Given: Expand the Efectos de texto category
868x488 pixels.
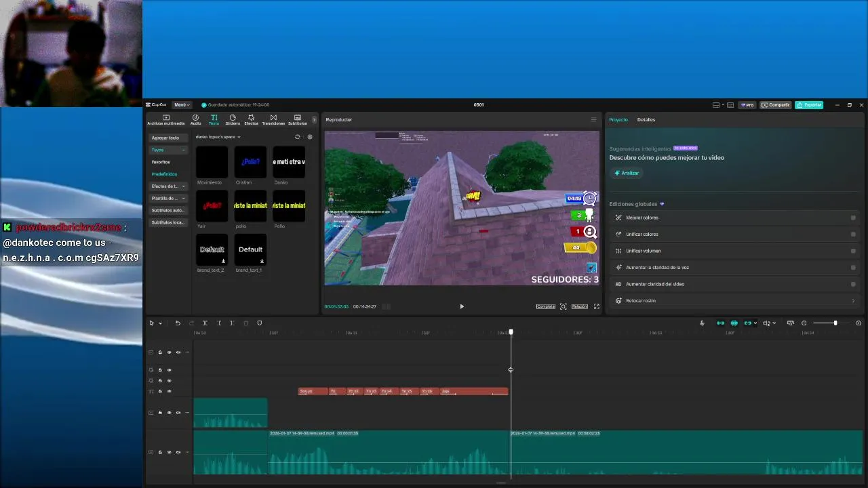Looking at the screenshot, I should pos(167,186).
